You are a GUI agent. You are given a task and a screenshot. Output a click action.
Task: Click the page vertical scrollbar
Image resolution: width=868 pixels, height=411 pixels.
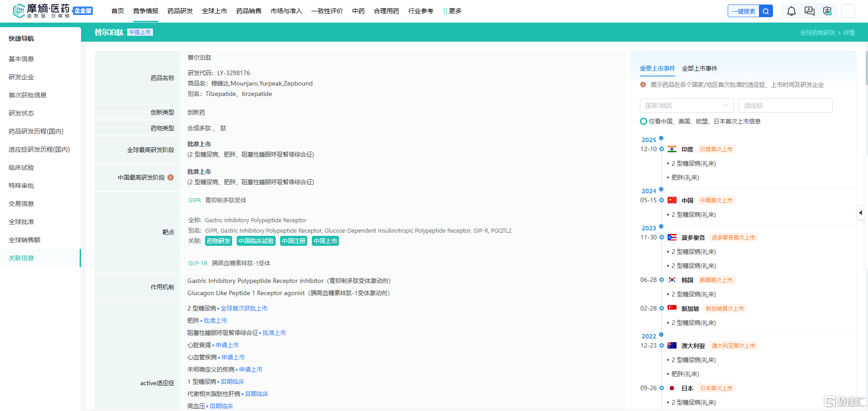[866, 68]
